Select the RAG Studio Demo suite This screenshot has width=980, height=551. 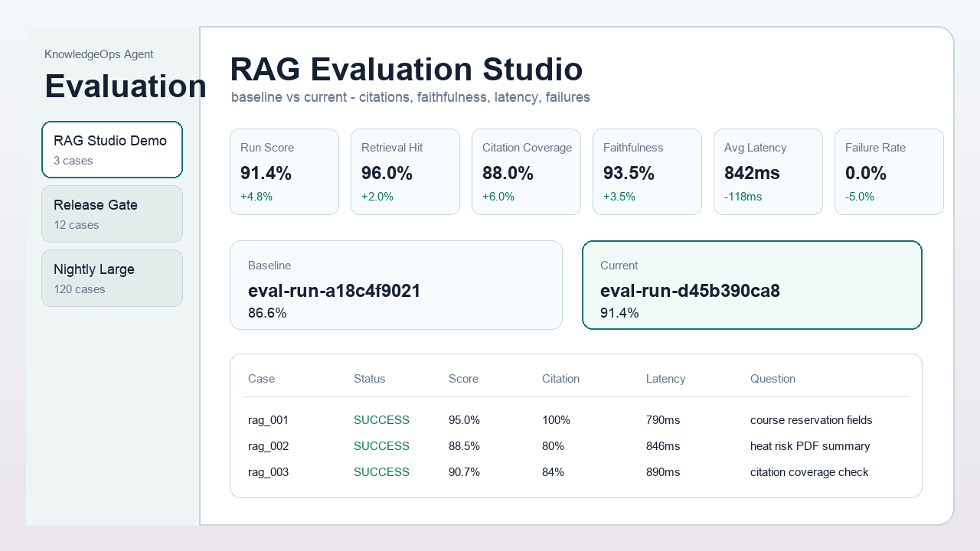(x=112, y=149)
